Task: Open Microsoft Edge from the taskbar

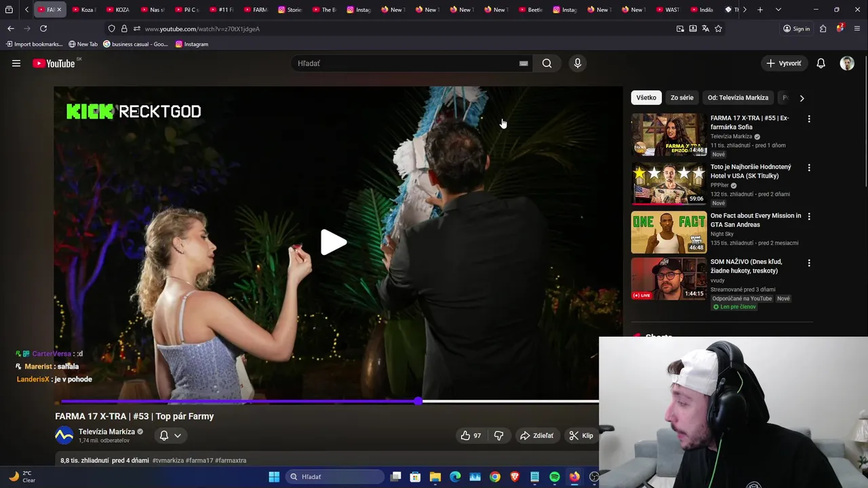Action: click(x=455, y=476)
